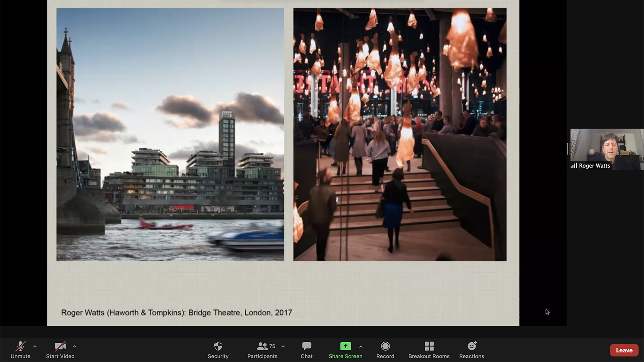The image size is (644, 362).
Task: Click the Bridge Theatre foyer photo
Action: click(x=400, y=134)
